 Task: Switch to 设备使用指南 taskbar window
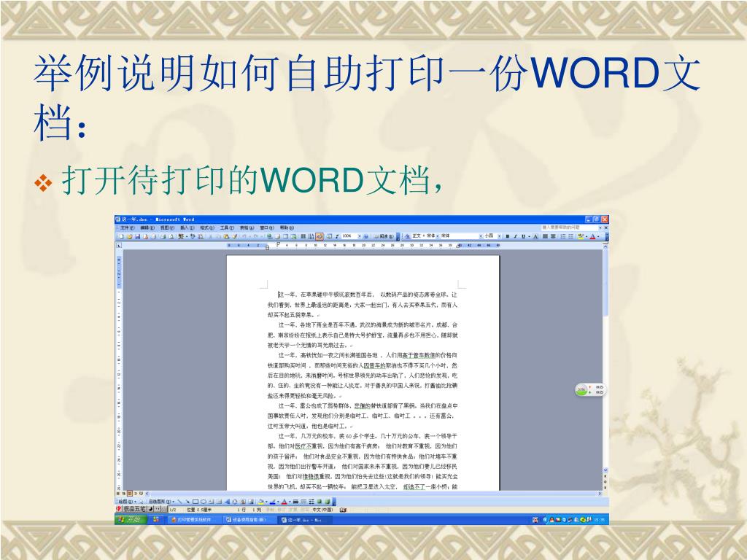coord(249,519)
